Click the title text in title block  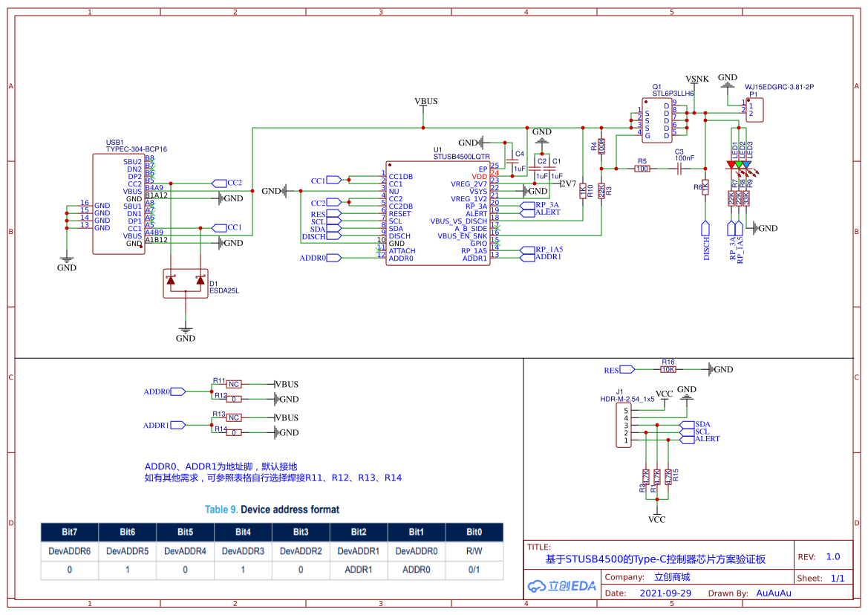(656, 559)
